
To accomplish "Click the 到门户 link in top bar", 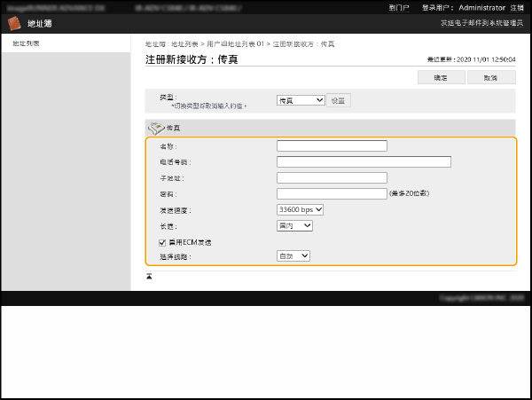I will coord(399,7).
